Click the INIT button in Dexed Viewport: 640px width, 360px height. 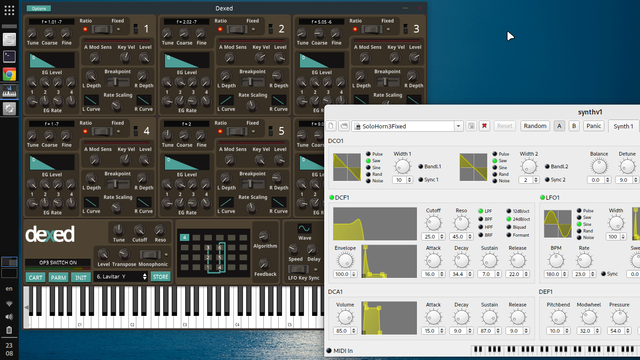(x=81, y=278)
